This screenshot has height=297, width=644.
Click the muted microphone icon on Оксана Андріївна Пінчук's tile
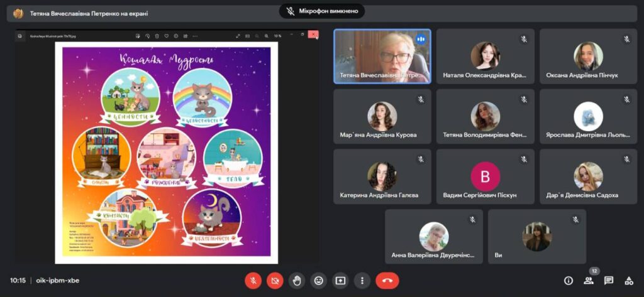626,39
